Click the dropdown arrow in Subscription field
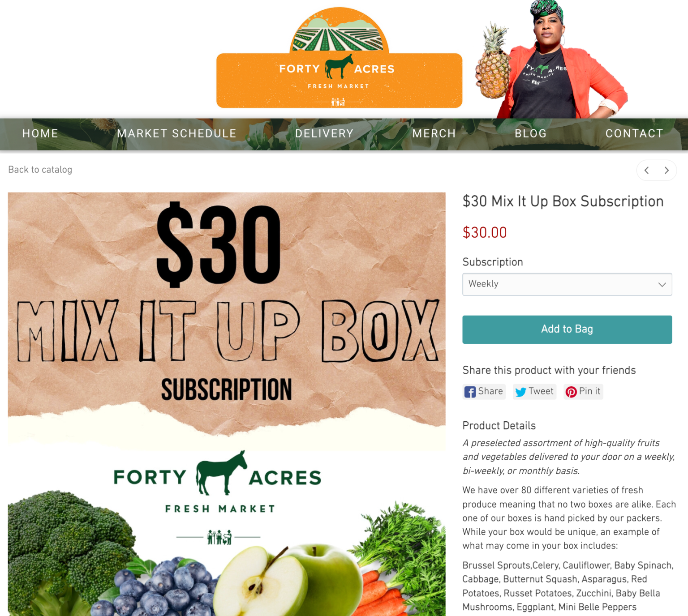The image size is (688, 616). (x=662, y=285)
